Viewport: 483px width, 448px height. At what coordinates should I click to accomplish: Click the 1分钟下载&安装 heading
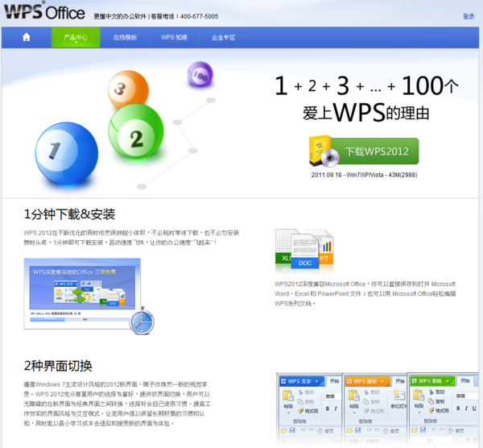[69, 214]
